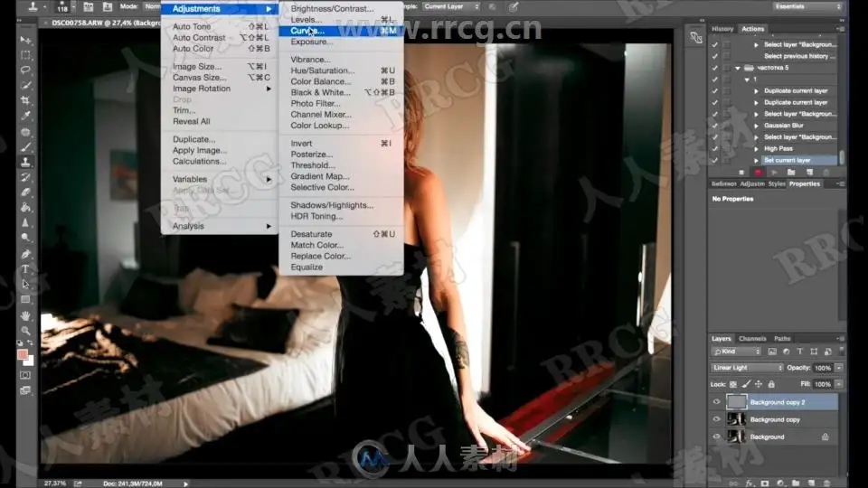Viewport: 868px width, 488px height.
Task: Click the record action button
Action: (x=758, y=173)
